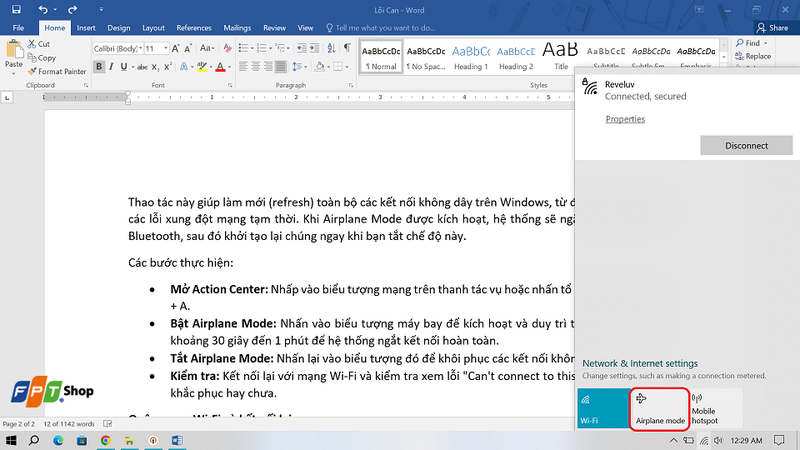Image resolution: width=800 pixels, height=450 pixels.
Task: Toggle Airplane mode tile
Action: click(x=660, y=408)
